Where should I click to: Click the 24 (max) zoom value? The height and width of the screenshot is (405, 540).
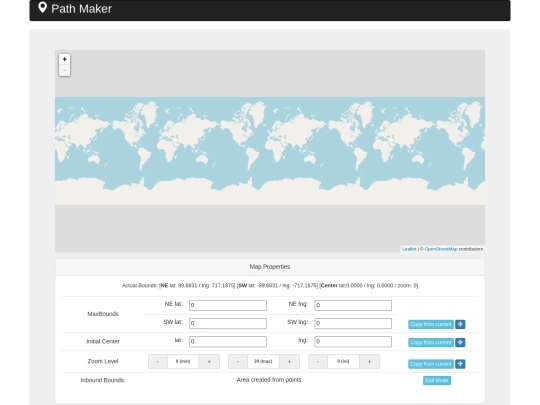tap(263, 362)
